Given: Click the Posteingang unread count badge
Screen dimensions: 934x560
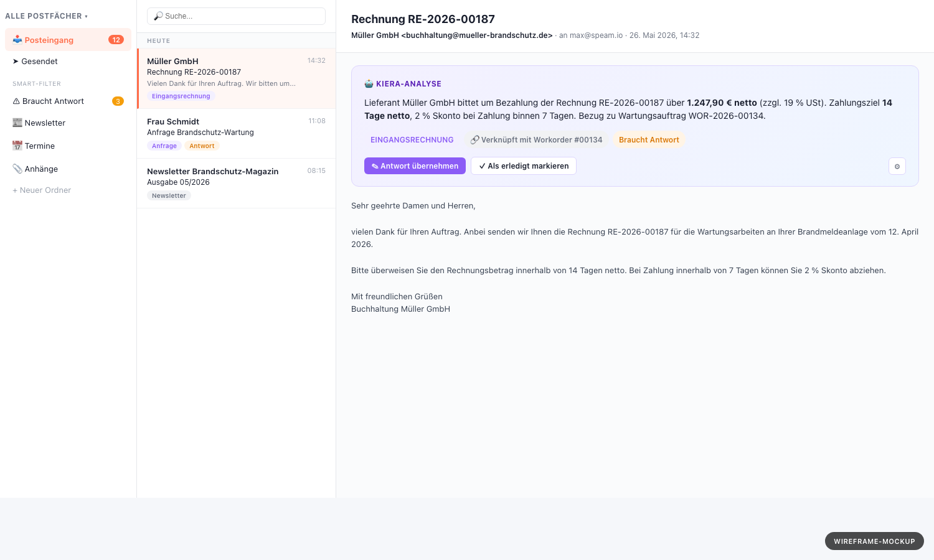Looking at the screenshot, I should 116,40.
